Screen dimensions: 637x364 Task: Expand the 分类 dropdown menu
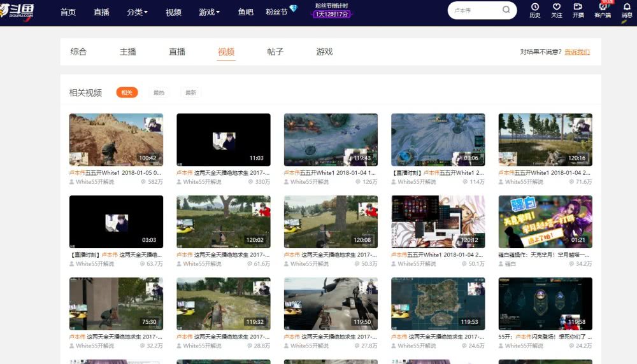tap(137, 12)
